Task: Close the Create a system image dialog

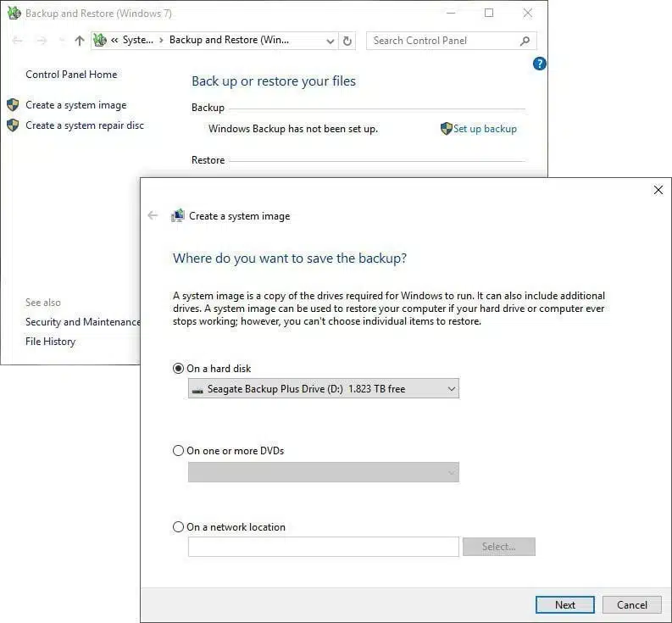Action: coord(658,190)
